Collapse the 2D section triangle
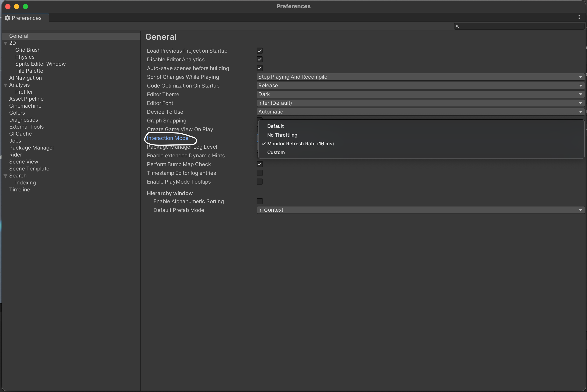The height and width of the screenshot is (392, 587). (x=5, y=43)
